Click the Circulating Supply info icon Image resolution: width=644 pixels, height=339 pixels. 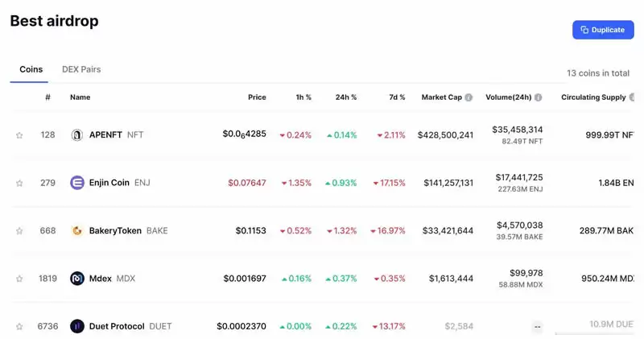(x=632, y=97)
